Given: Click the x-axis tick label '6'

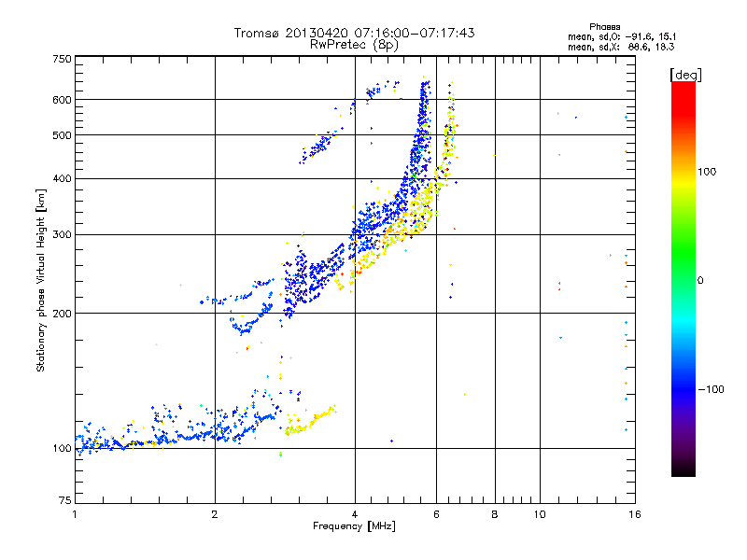Looking at the screenshot, I should pyautogui.click(x=436, y=514).
